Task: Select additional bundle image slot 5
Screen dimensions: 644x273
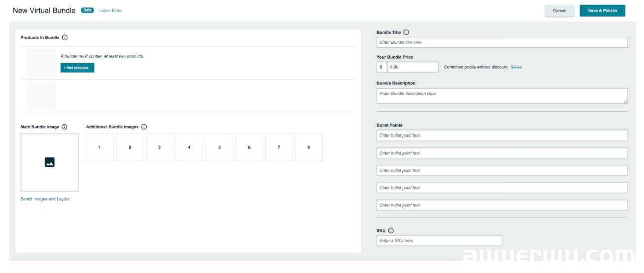Action: [220, 147]
